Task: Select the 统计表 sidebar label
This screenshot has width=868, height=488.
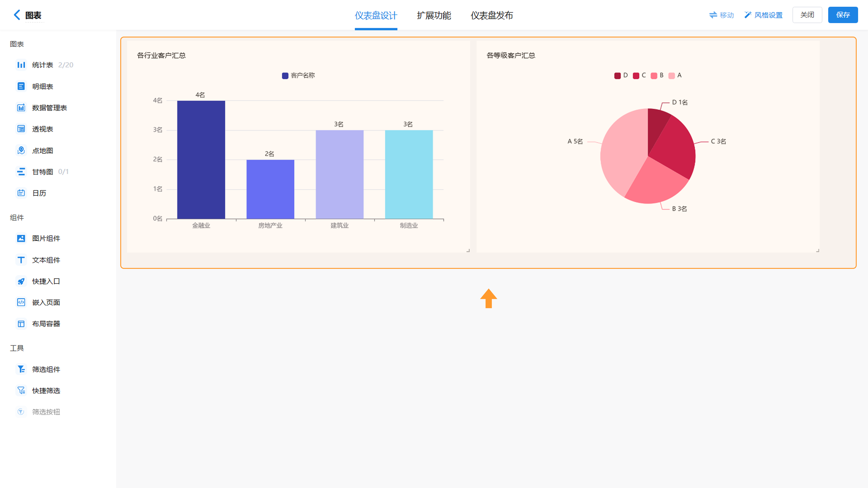Action: point(42,65)
